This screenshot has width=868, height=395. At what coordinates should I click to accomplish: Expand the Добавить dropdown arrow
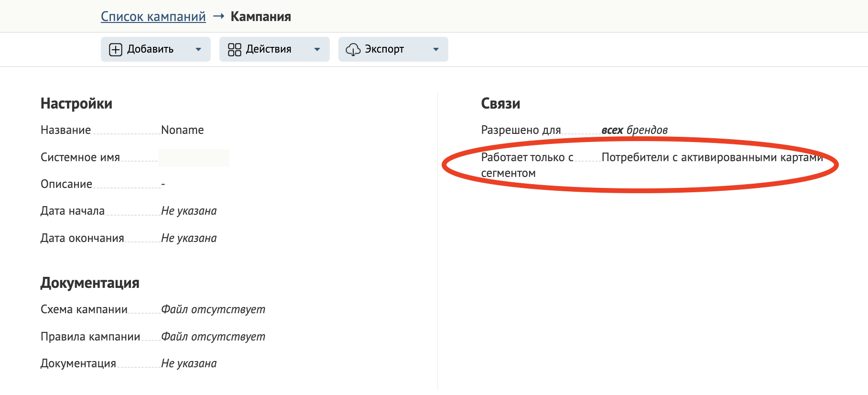click(x=198, y=49)
